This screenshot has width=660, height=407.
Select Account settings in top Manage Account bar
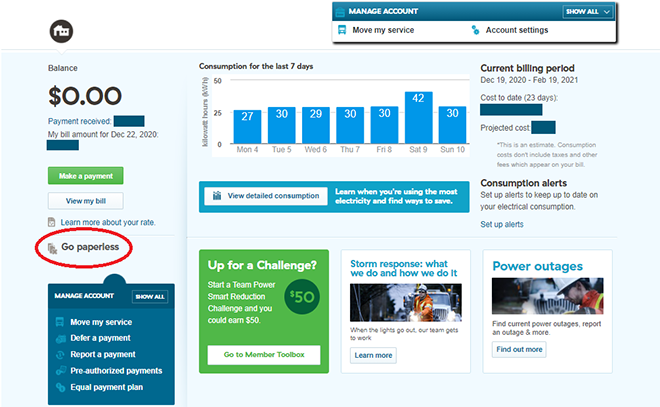point(516,30)
